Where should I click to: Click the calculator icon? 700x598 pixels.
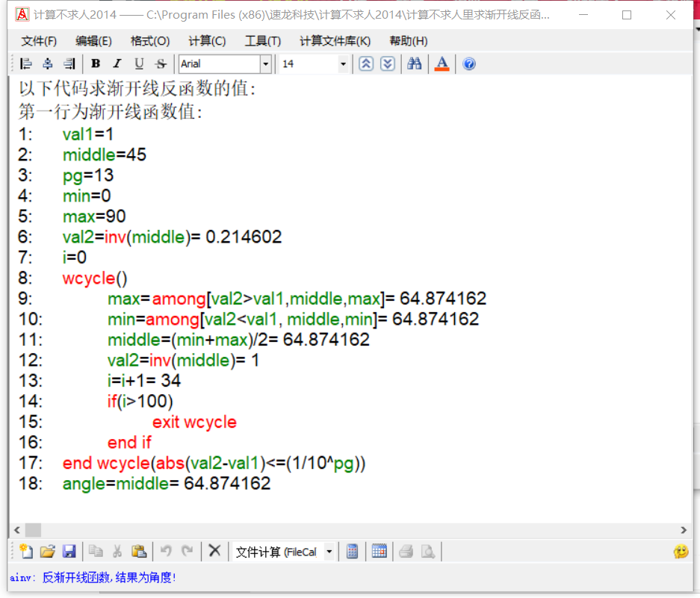click(352, 552)
